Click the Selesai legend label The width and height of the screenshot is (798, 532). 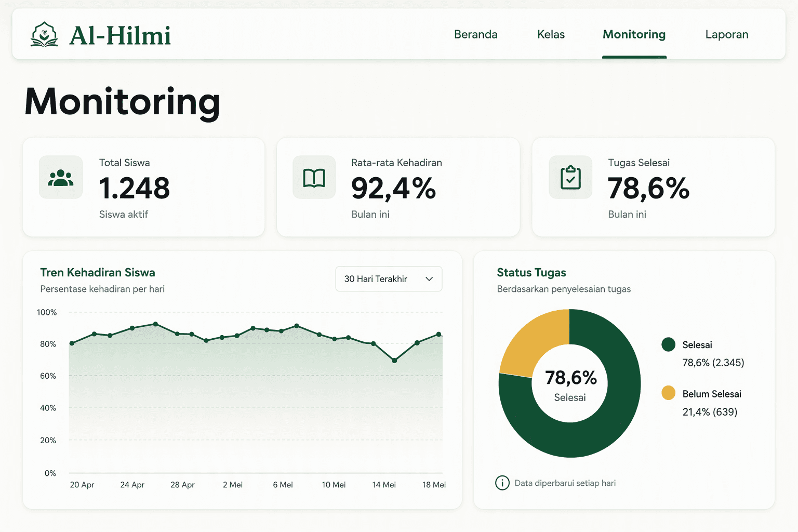697,345
